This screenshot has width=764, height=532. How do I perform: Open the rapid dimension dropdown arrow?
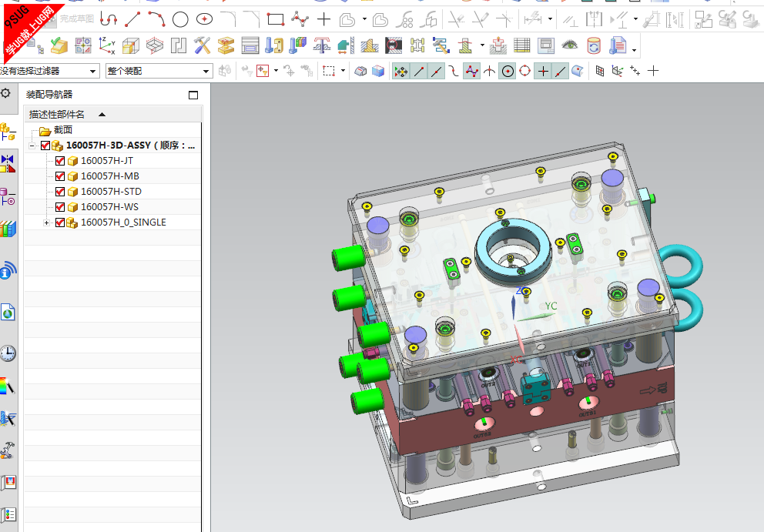pyautogui.click(x=550, y=19)
